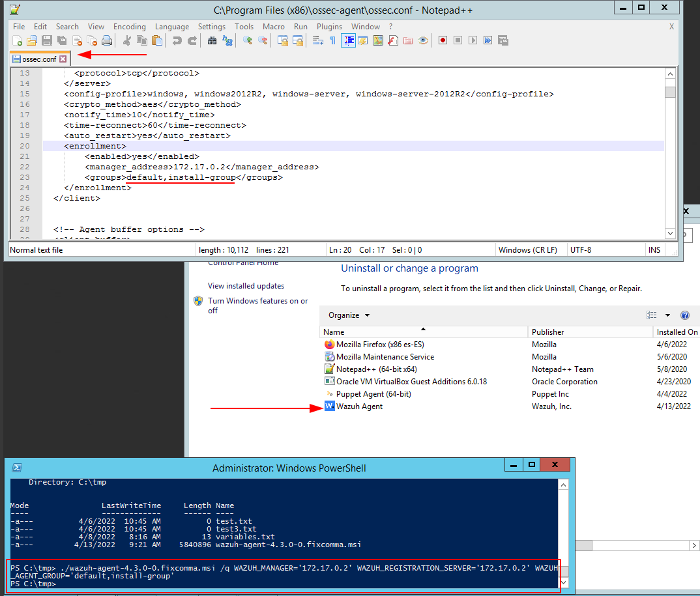
Task: Open the Plugins menu
Action: [x=329, y=27]
